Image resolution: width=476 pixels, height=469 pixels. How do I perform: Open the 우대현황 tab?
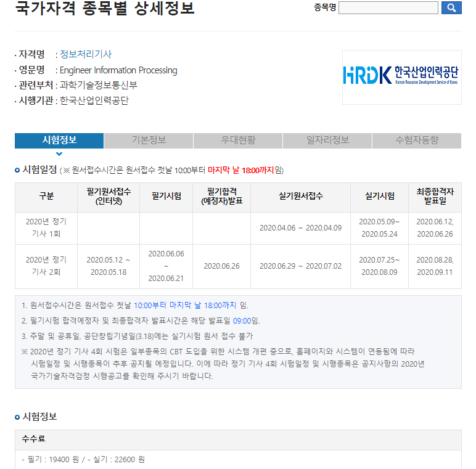[238, 141]
